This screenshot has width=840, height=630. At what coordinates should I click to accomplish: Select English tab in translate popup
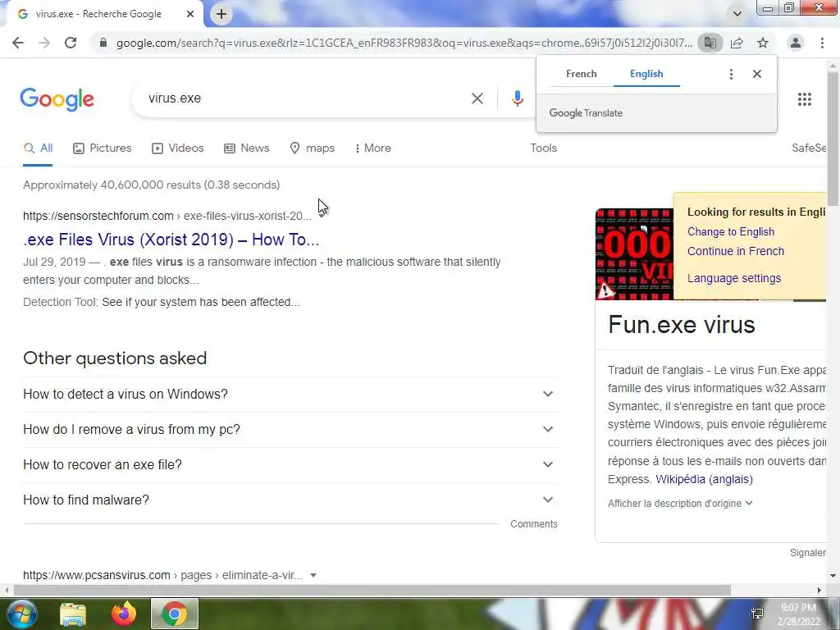click(646, 74)
